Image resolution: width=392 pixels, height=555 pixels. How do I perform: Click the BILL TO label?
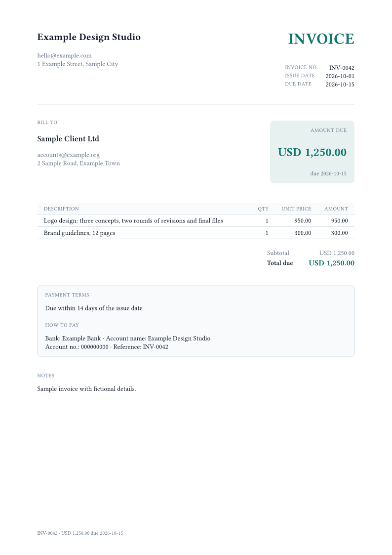[x=47, y=123]
